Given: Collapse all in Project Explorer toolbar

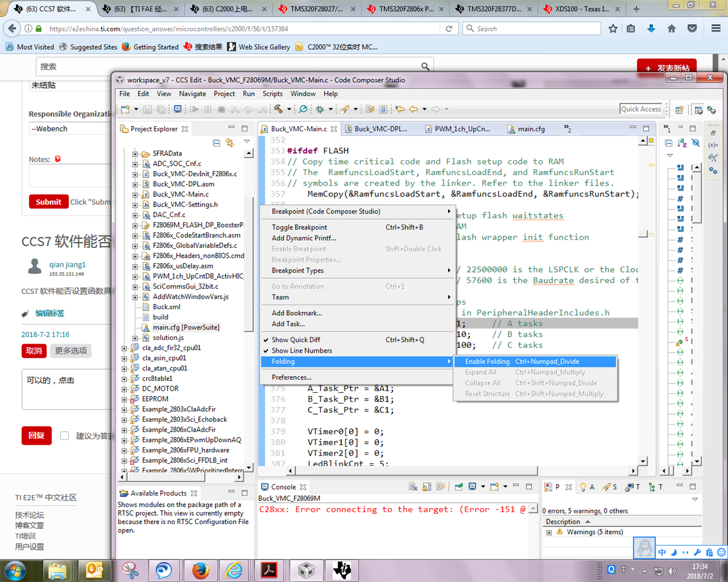Looking at the screenshot, I should point(217,143).
